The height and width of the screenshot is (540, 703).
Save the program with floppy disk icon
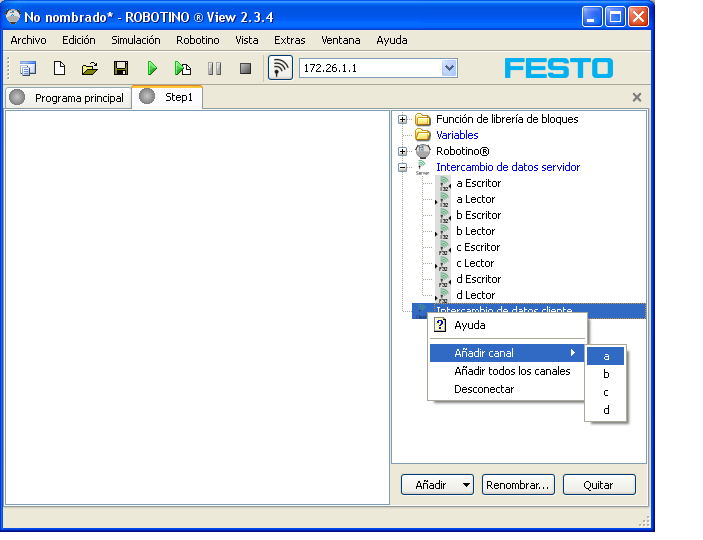coord(121,68)
